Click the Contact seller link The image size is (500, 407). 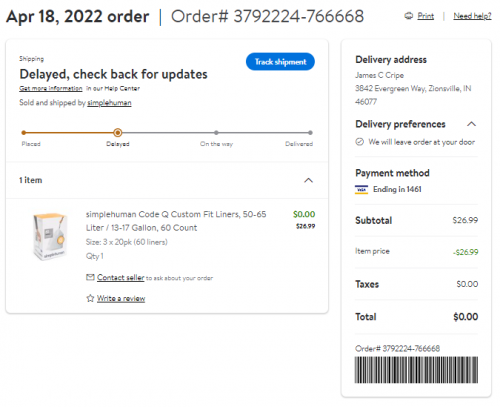[121, 277]
